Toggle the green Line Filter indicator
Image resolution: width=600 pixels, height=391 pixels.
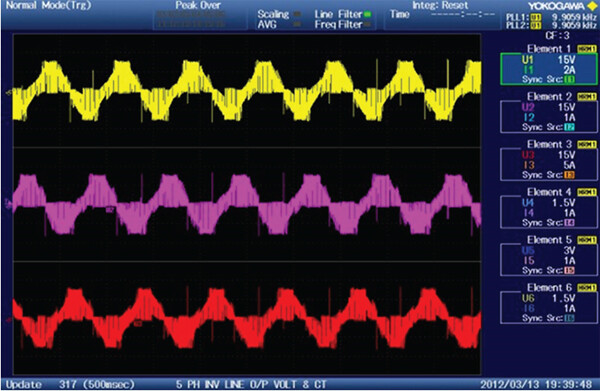(367, 15)
